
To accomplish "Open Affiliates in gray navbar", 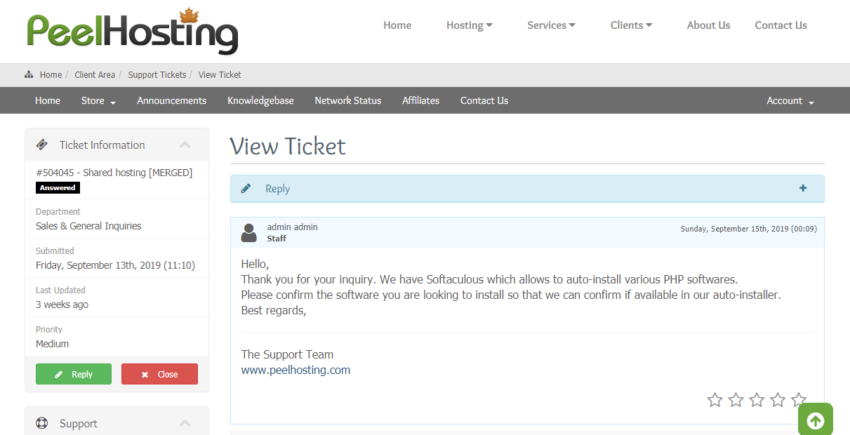I will click(x=421, y=100).
